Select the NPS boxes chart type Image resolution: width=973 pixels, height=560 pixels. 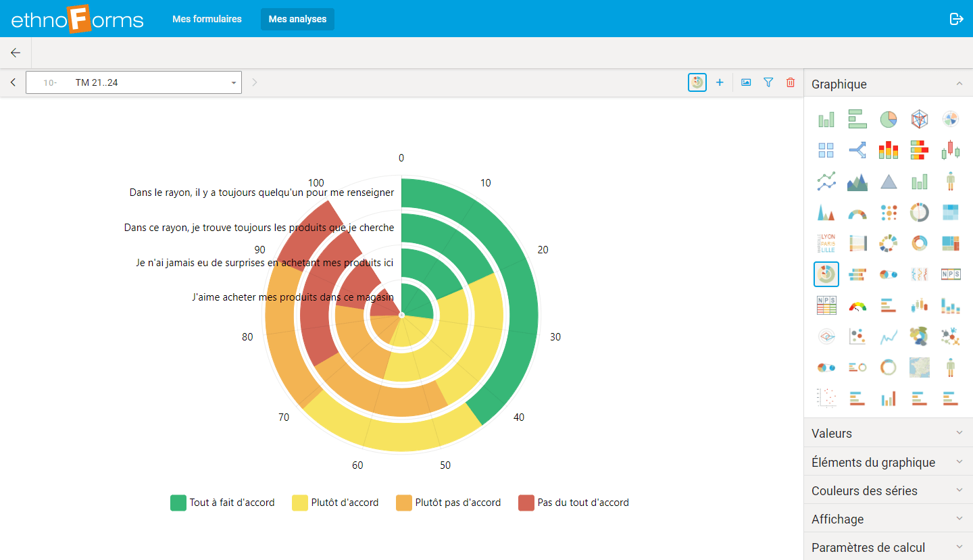click(x=951, y=274)
